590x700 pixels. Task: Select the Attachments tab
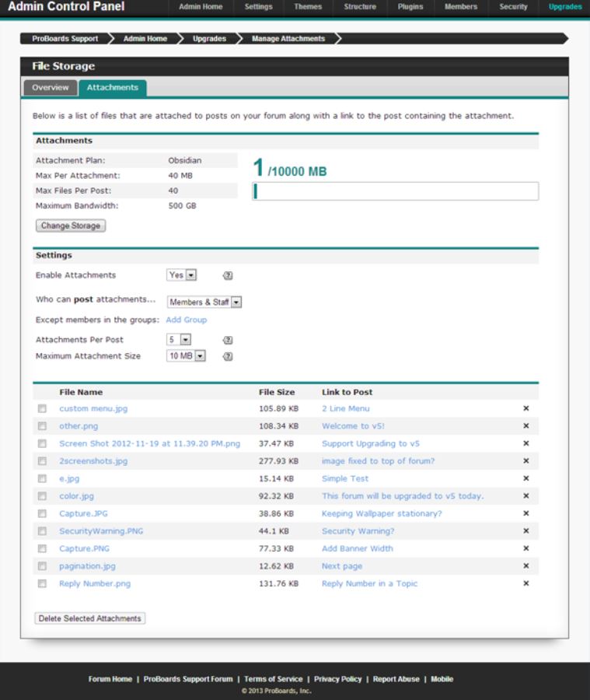(x=113, y=87)
